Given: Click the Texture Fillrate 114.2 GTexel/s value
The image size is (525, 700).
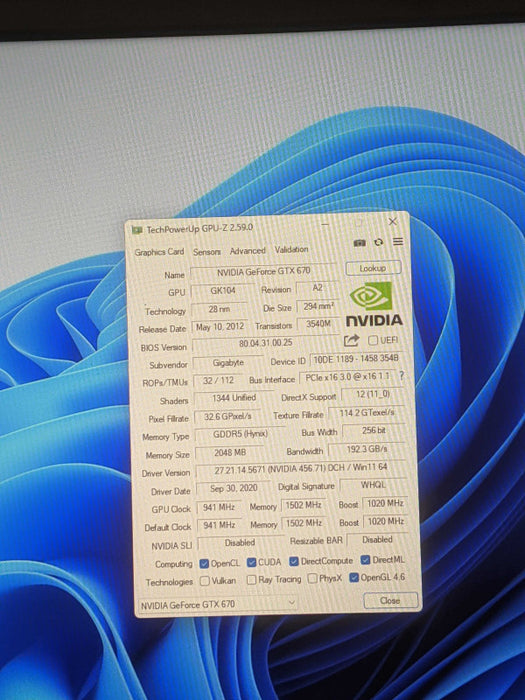Looking at the screenshot, I should [x=367, y=413].
